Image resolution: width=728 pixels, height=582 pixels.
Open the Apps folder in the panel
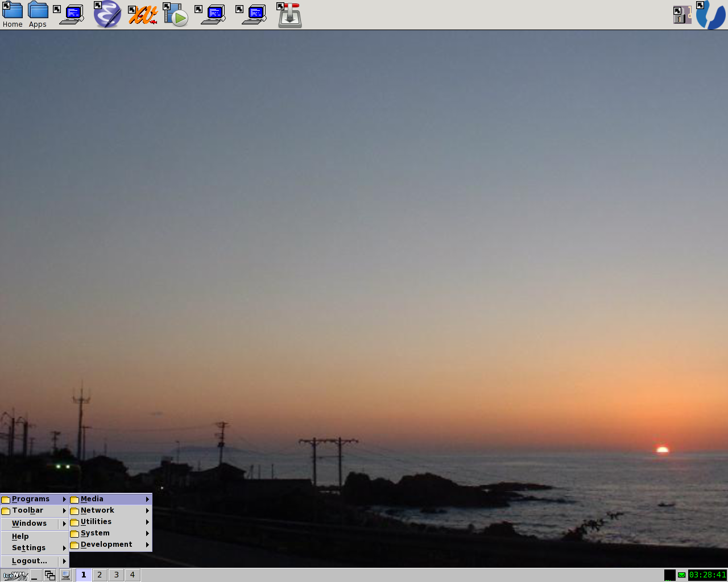coord(38,15)
